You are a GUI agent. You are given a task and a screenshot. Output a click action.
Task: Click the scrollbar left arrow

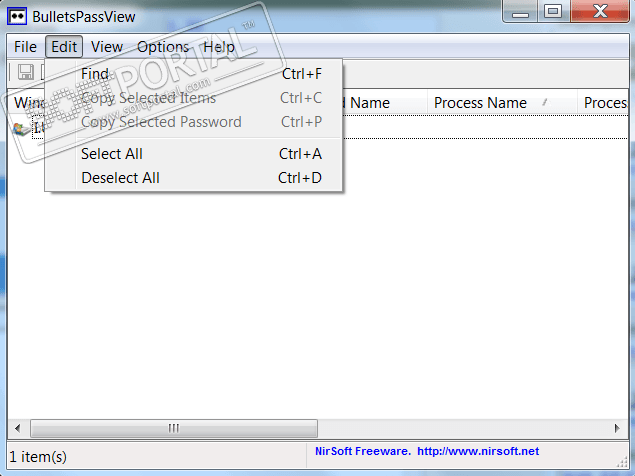[x=17, y=428]
